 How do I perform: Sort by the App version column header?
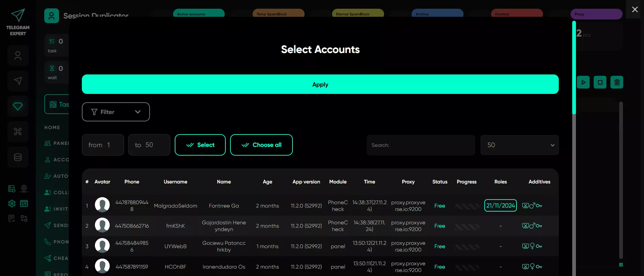click(306, 182)
